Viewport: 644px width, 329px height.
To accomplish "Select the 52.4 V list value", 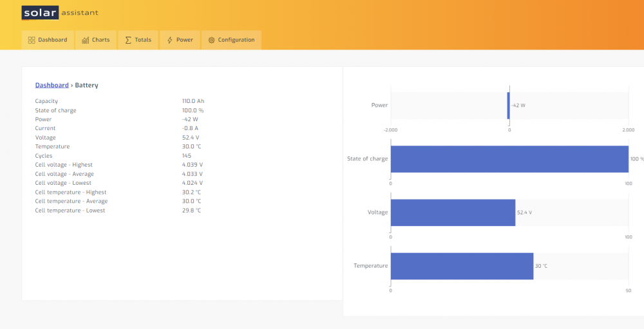I will tap(191, 138).
